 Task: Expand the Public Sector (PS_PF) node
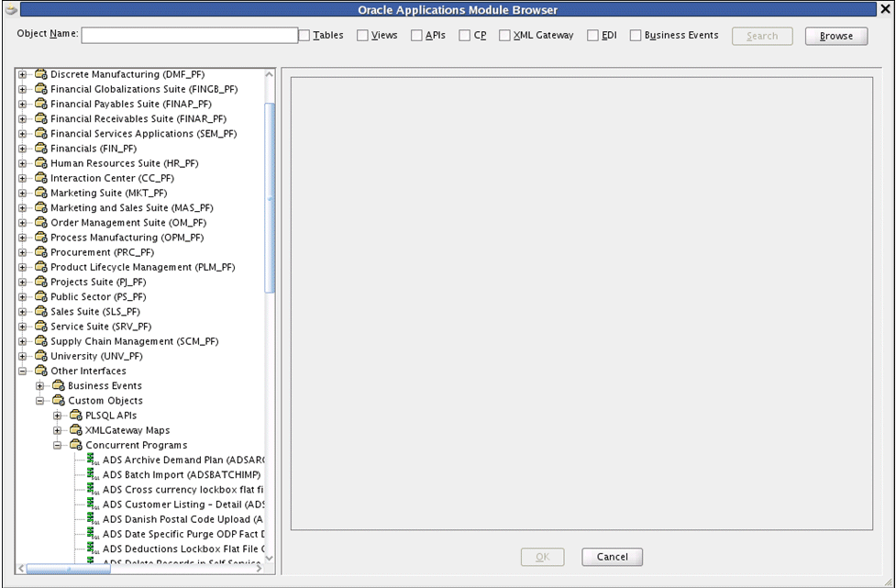(22, 297)
